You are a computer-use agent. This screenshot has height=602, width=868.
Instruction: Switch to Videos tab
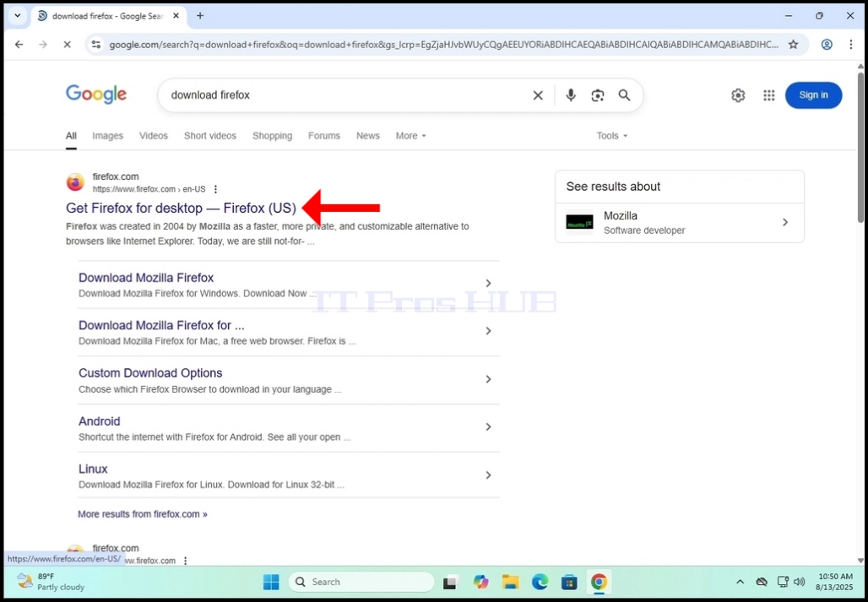[154, 136]
